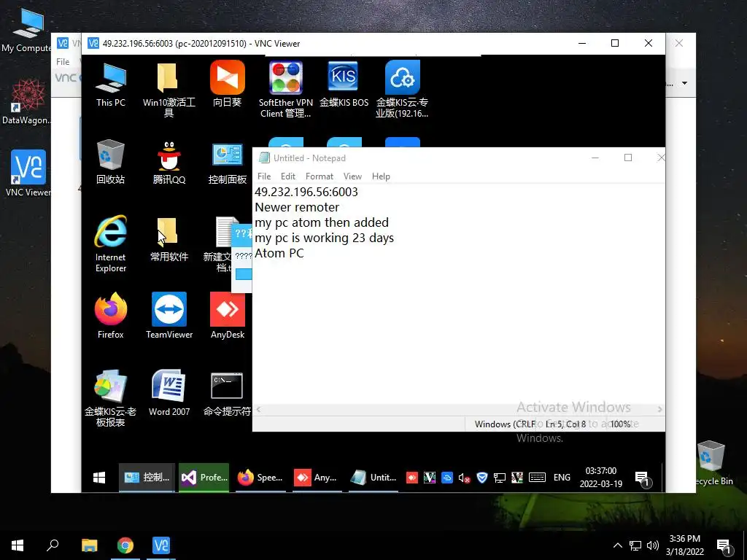
Task: Click the 'my pc atom then added' line
Action: pyautogui.click(x=322, y=222)
